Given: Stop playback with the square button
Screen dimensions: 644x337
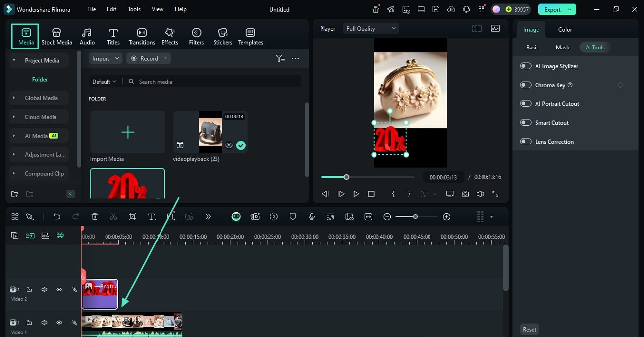Looking at the screenshot, I should coord(371,194).
